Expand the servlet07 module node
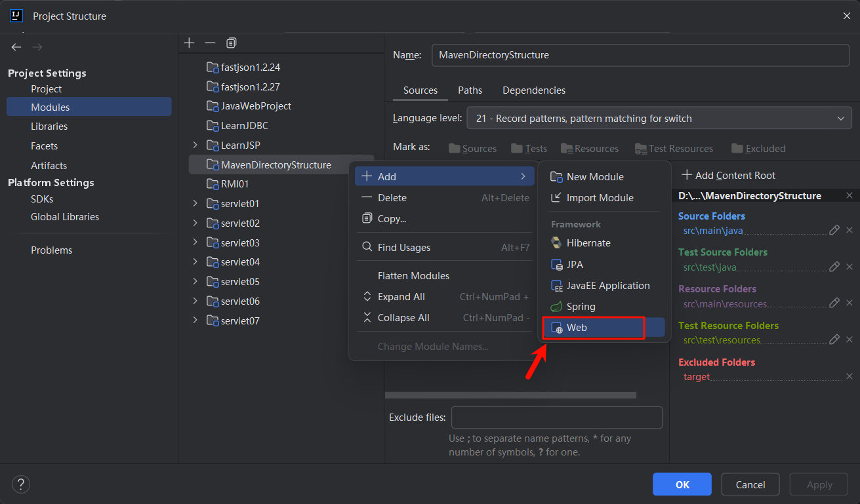Image resolution: width=860 pixels, height=504 pixels. (x=195, y=320)
